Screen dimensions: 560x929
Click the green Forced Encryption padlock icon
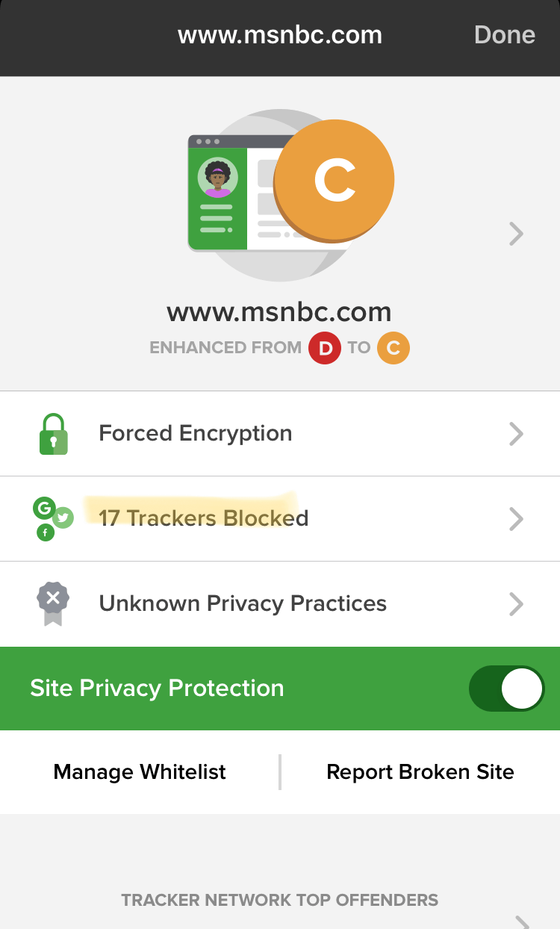pyautogui.click(x=53, y=434)
